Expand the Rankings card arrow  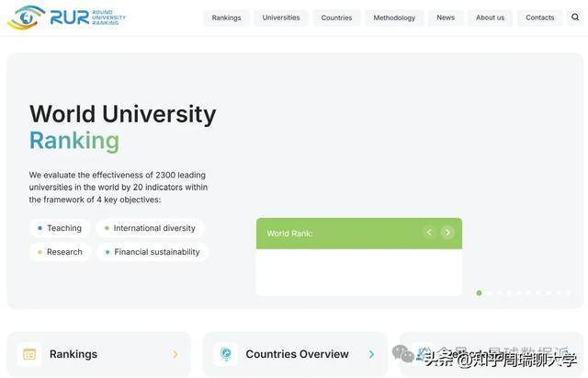tap(175, 354)
